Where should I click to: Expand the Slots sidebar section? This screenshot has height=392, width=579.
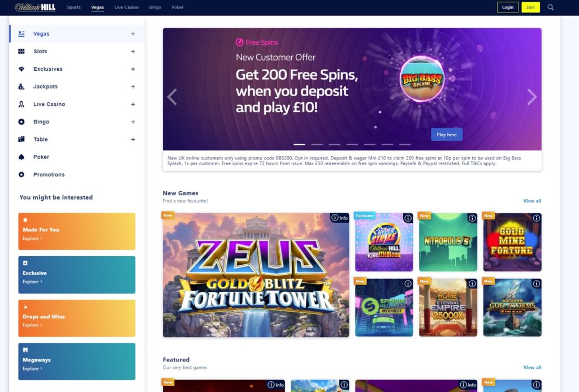point(133,51)
